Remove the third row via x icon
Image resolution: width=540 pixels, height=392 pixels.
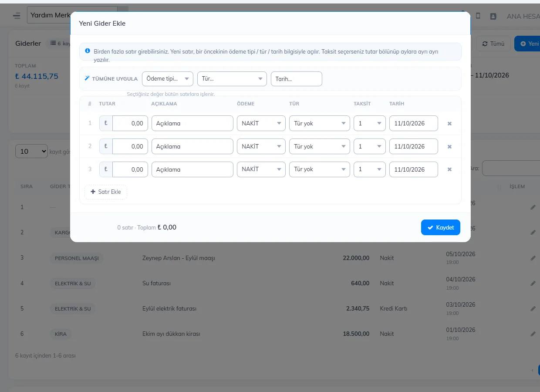[449, 169]
